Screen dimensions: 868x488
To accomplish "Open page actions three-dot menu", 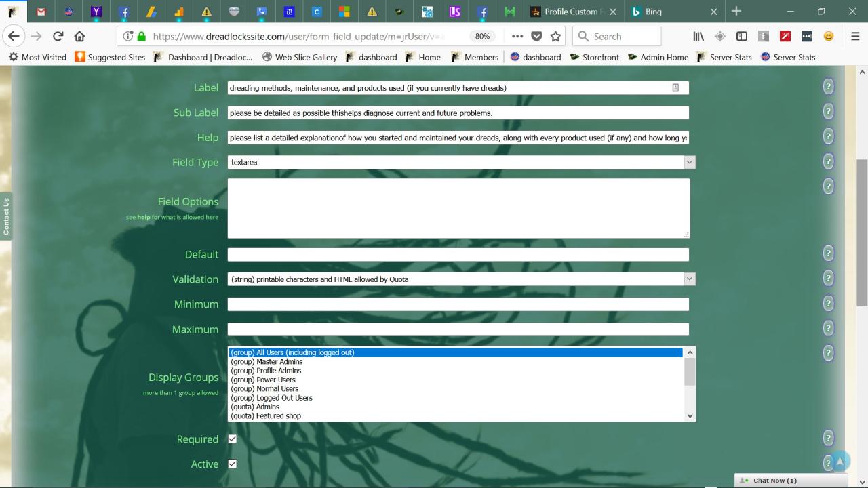I will click(x=517, y=37).
